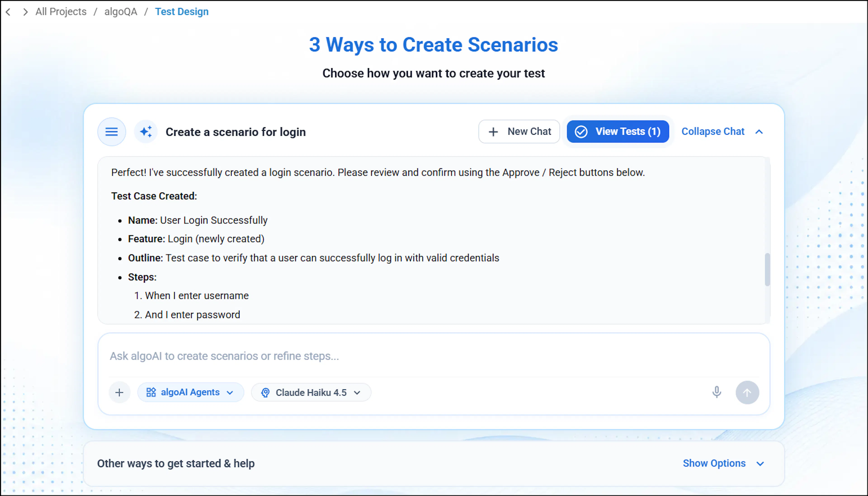Screen dimensions: 868x496
Task: Open the hamburger chat history menu
Action: point(111,131)
